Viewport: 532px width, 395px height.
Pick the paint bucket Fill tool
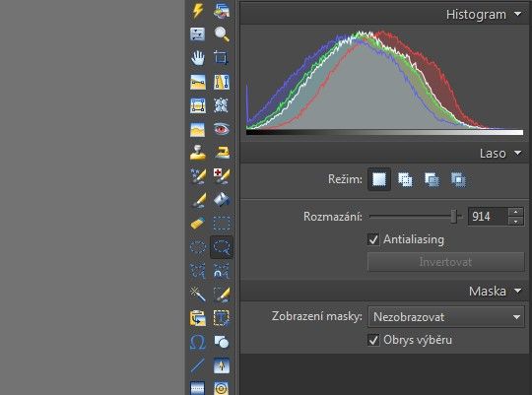click(222, 200)
